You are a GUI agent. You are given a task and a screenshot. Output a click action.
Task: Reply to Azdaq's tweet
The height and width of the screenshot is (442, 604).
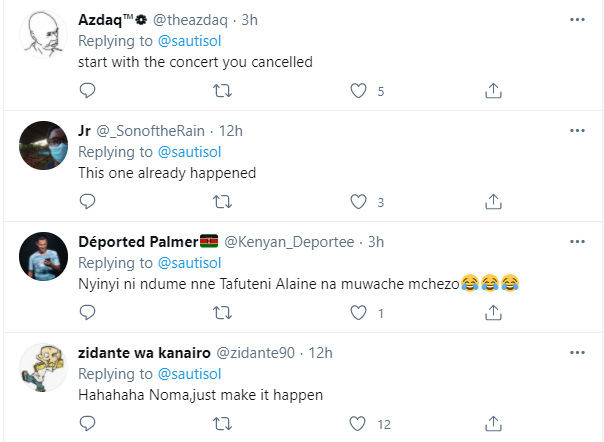coord(87,91)
